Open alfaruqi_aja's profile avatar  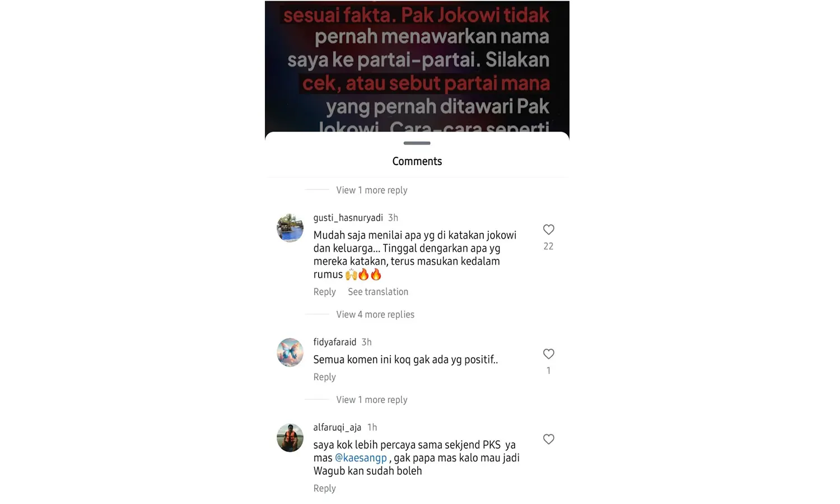pos(290,437)
